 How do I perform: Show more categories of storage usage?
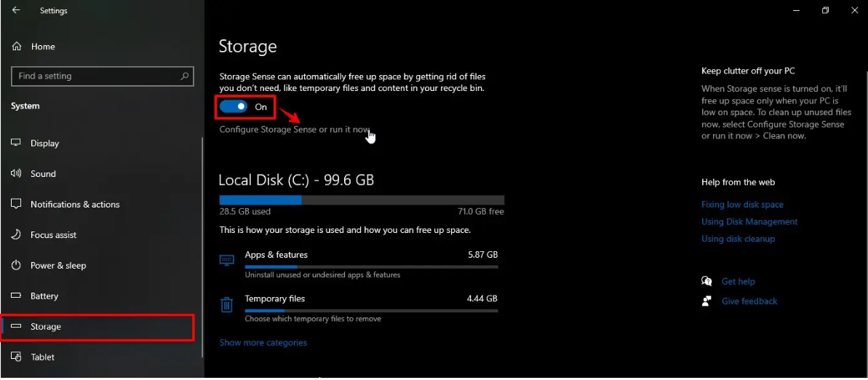coord(263,343)
